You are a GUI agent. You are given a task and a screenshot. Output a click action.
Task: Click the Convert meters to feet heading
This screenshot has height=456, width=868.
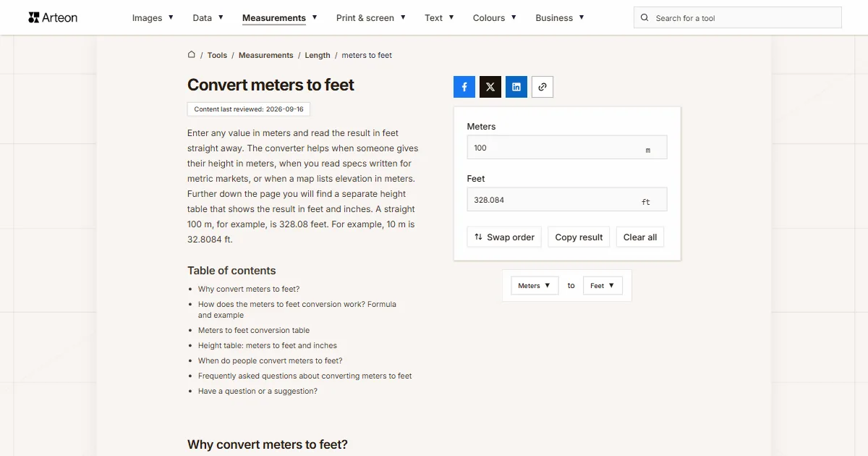(271, 85)
